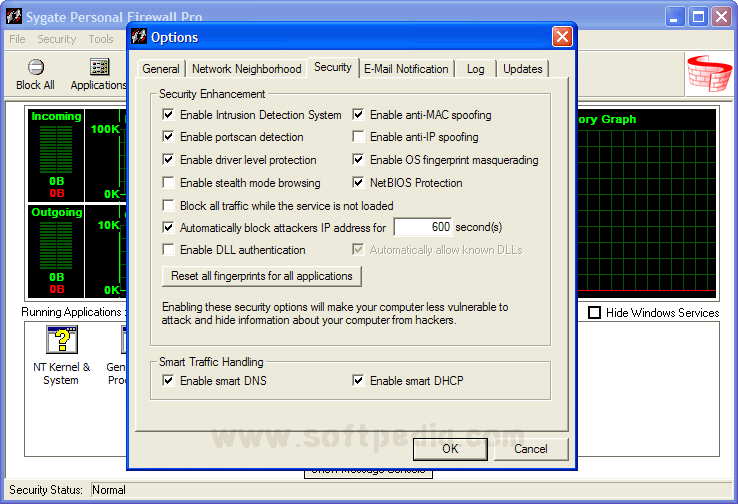Switch to the General tab
Viewport: 738px width, 504px height.
coord(160,69)
